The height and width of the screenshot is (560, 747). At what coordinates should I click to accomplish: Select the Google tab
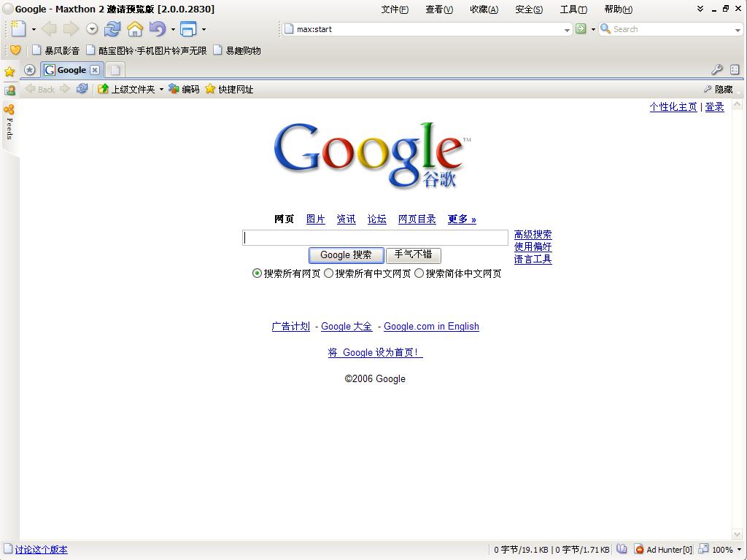point(71,70)
